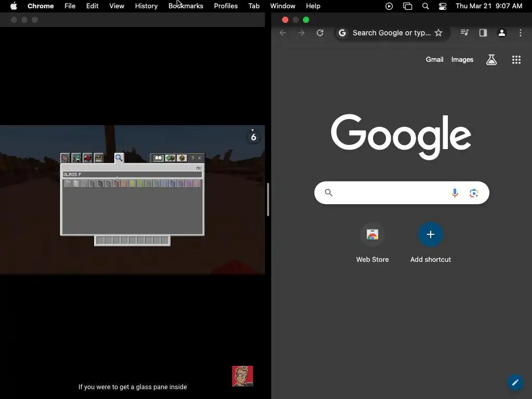
Task: Click the single brown block inventory icon
Action: 182,158
